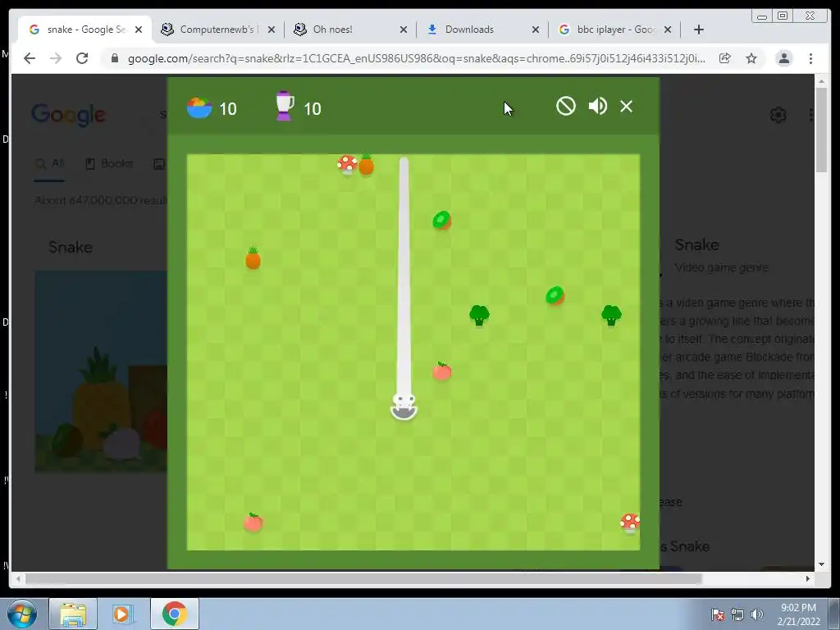The image size is (840, 630).
Task: Click the mushroom at the top of the board
Action: [x=347, y=164]
